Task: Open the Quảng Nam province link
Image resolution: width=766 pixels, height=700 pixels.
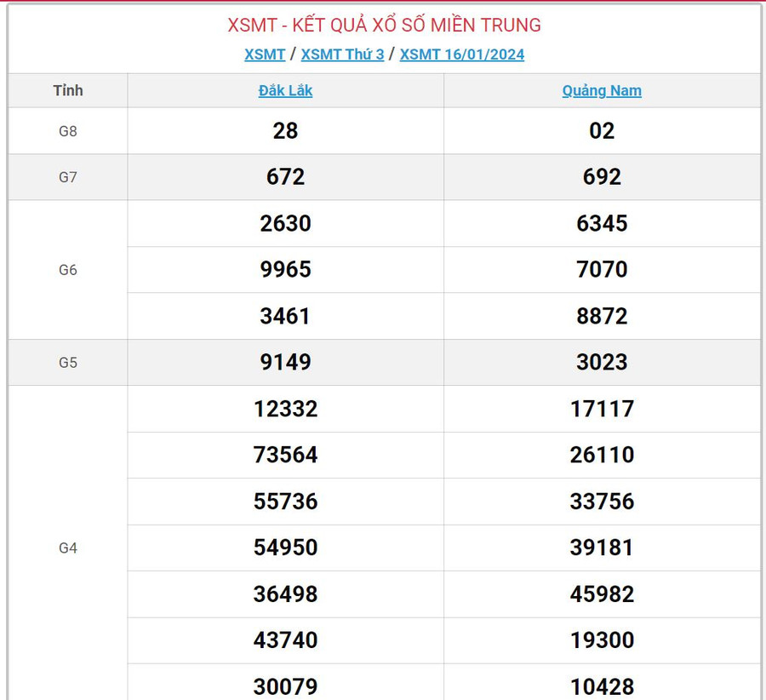Action: [x=602, y=90]
